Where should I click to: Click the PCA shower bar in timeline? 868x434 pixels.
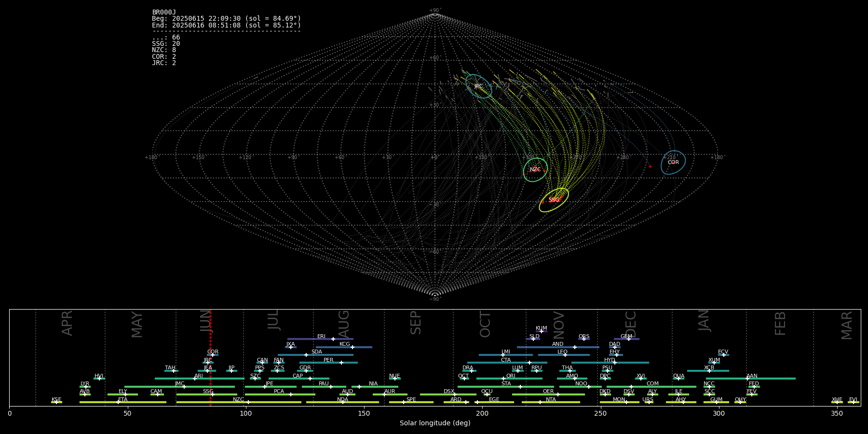pos(280,394)
